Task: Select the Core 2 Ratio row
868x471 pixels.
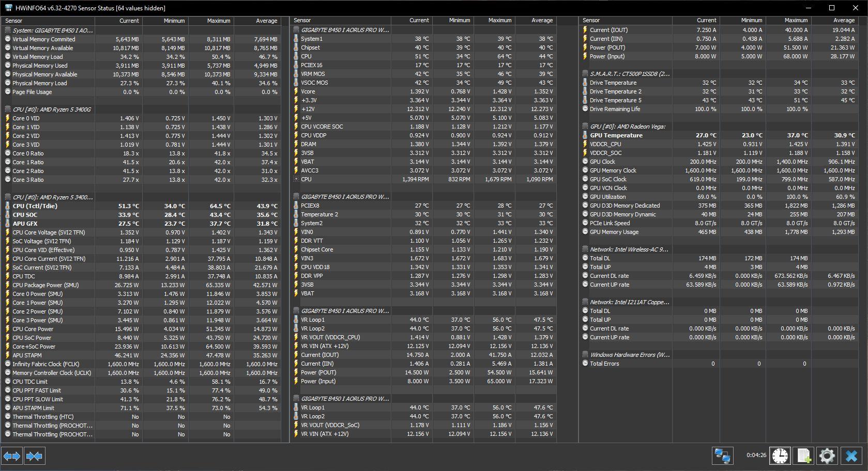Action: 141,171
